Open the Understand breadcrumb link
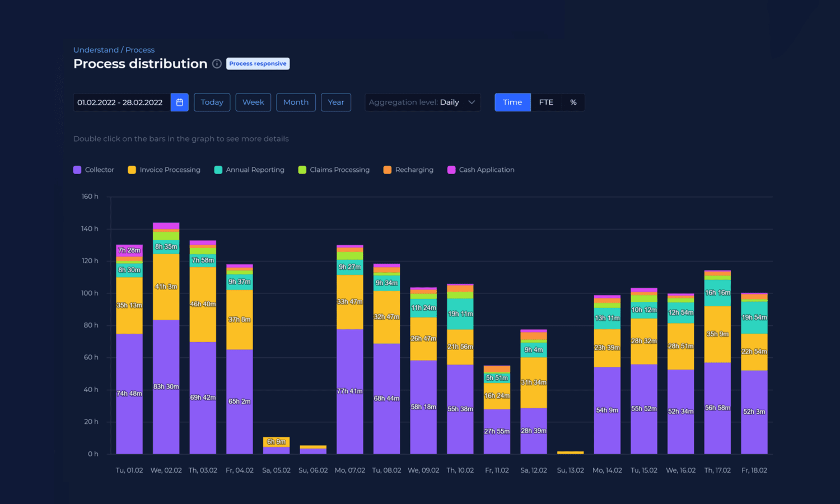Viewport: 840px width, 504px height. (95, 50)
